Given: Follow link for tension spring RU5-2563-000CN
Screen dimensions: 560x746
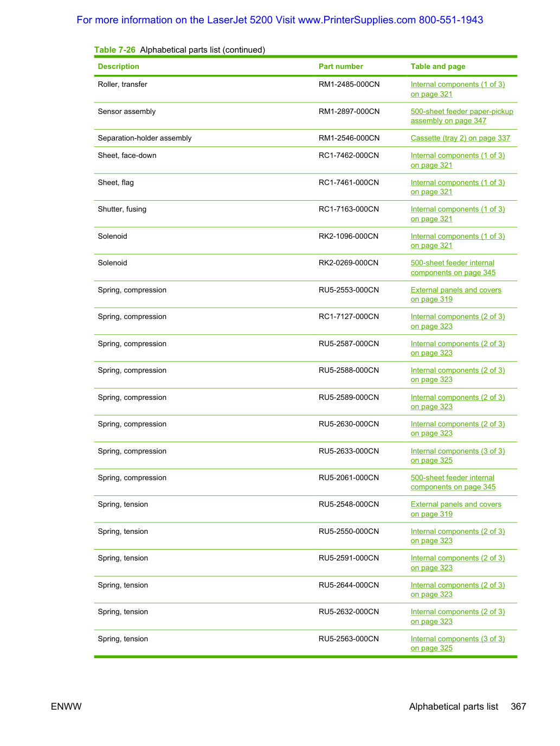Looking at the screenshot, I should tap(458, 643).
